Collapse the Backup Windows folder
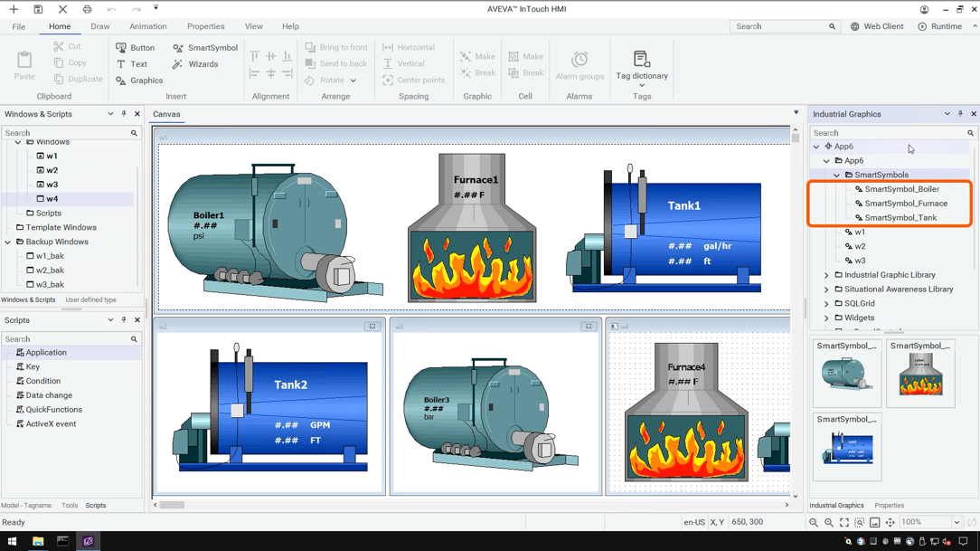Screen dimensions: 980x551 (8, 242)
